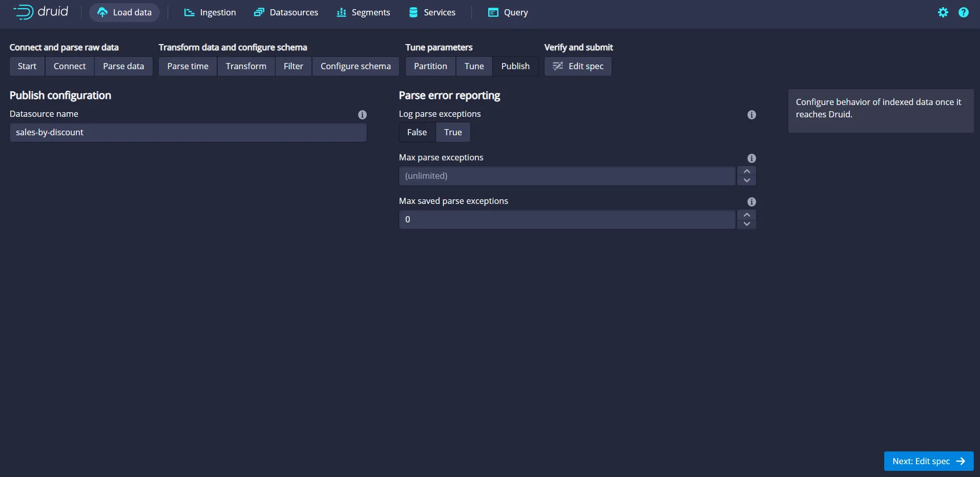Return to the Start step
Image resolution: width=980 pixels, height=477 pixels.
27,66
